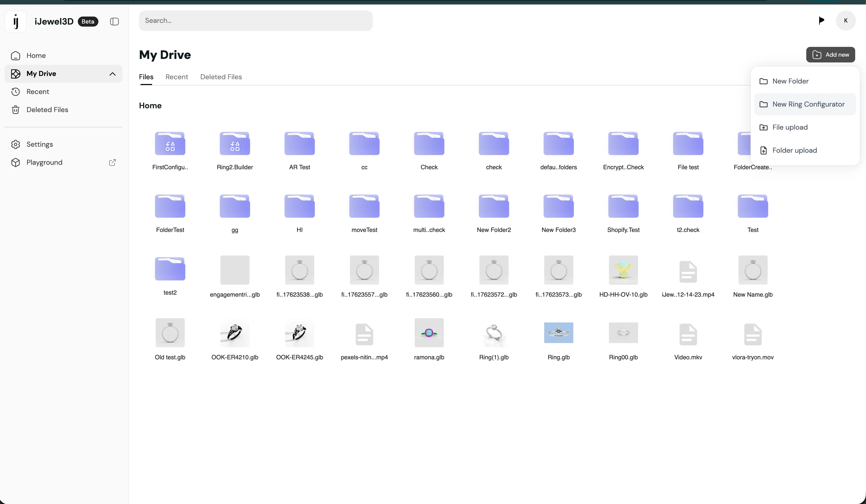Image resolution: width=866 pixels, height=504 pixels.
Task: Switch to the Deleted Files tab
Action: [x=221, y=77]
